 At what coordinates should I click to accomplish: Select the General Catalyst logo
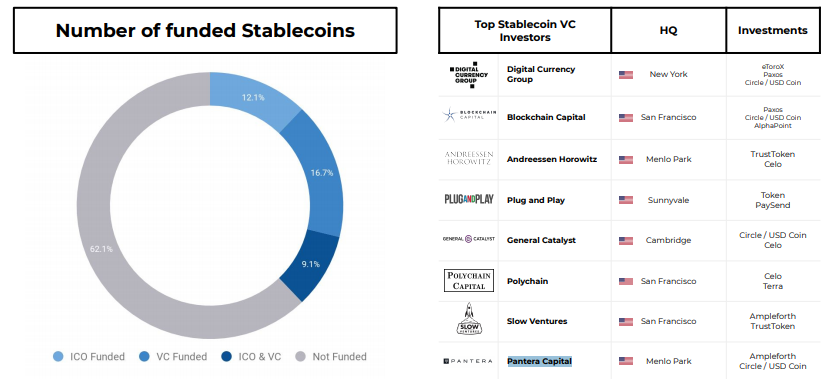click(468, 239)
